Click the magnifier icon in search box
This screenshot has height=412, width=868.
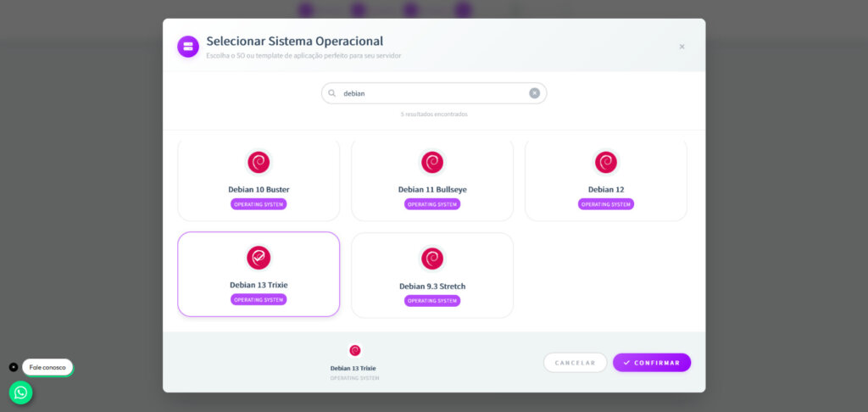coord(332,93)
